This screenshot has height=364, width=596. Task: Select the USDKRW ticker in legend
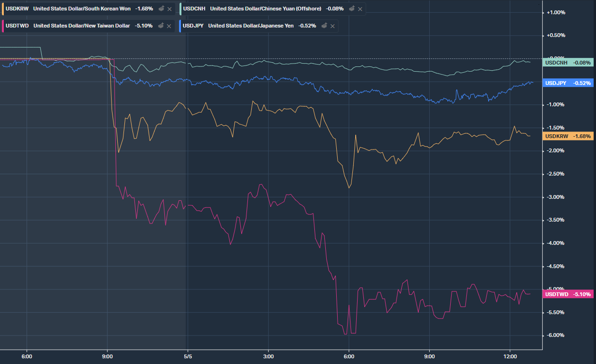tap(17, 9)
